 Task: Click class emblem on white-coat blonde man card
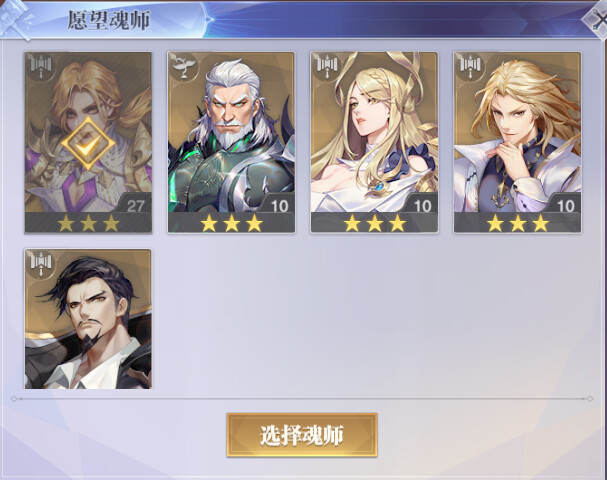471,67
